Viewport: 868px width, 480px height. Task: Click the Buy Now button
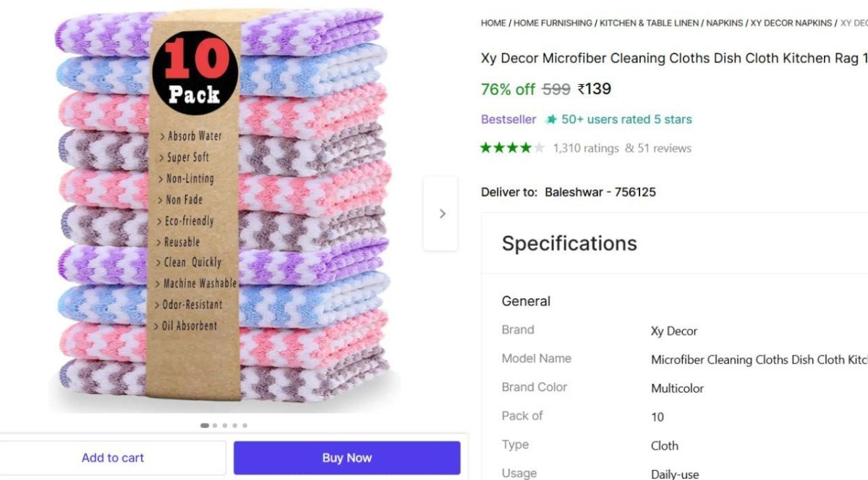click(346, 457)
